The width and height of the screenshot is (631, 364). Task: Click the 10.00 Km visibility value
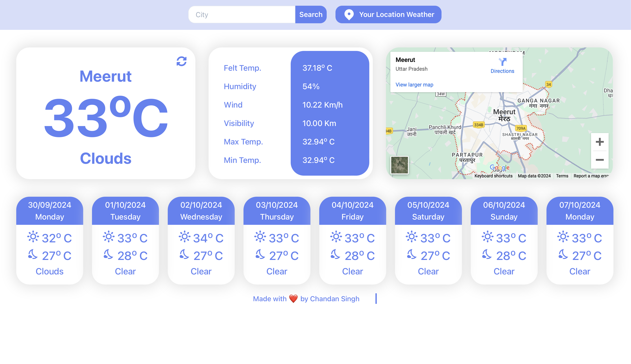pyautogui.click(x=319, y=123)
